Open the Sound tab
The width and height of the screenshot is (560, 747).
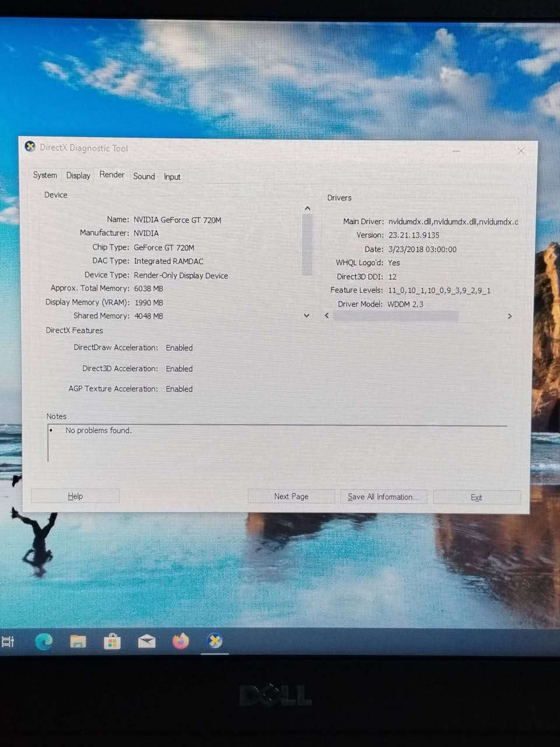tap(143, 176)
